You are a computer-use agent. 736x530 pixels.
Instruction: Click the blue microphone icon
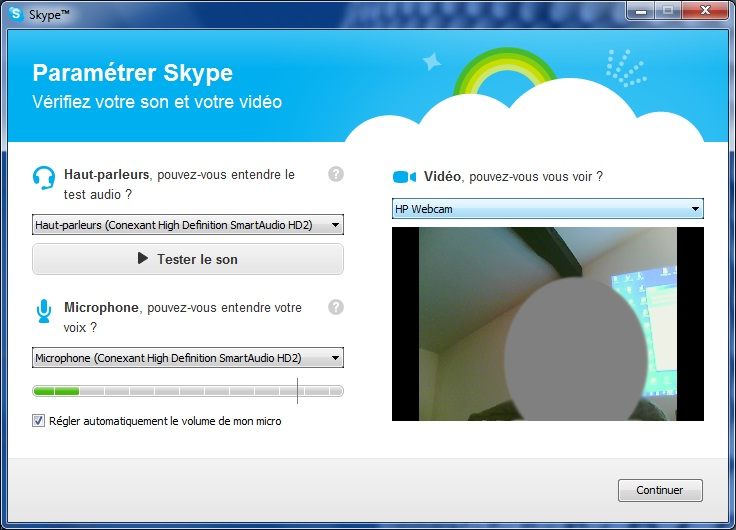tap(44, 311)
